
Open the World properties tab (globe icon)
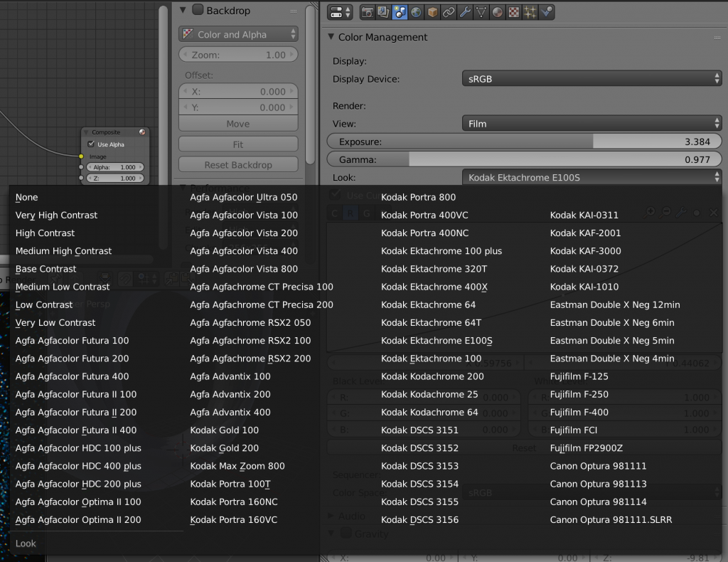click(x=416, y=12)
